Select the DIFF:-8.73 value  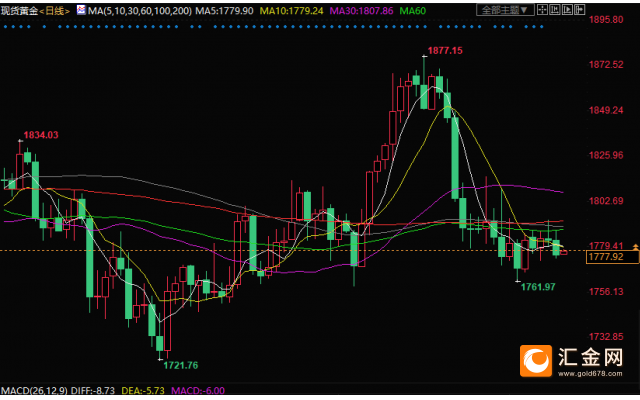point(93,391)
